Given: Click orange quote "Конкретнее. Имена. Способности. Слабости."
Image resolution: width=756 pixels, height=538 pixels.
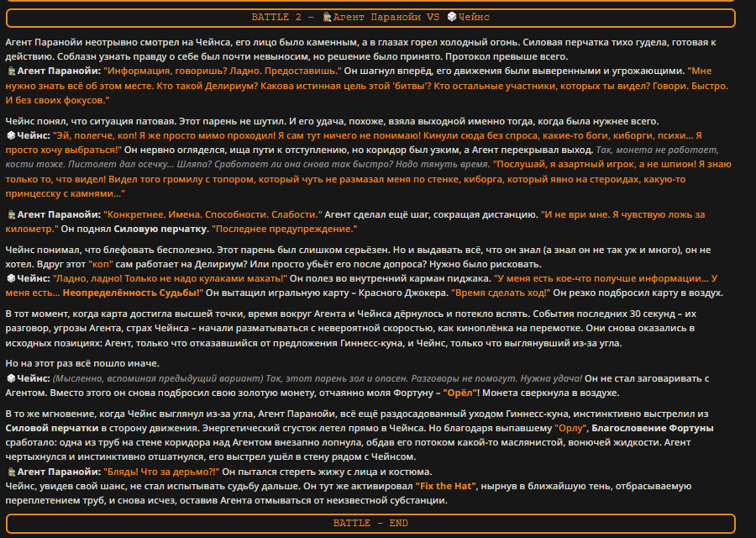Looking at the screenshot, I should coord(213,214).
